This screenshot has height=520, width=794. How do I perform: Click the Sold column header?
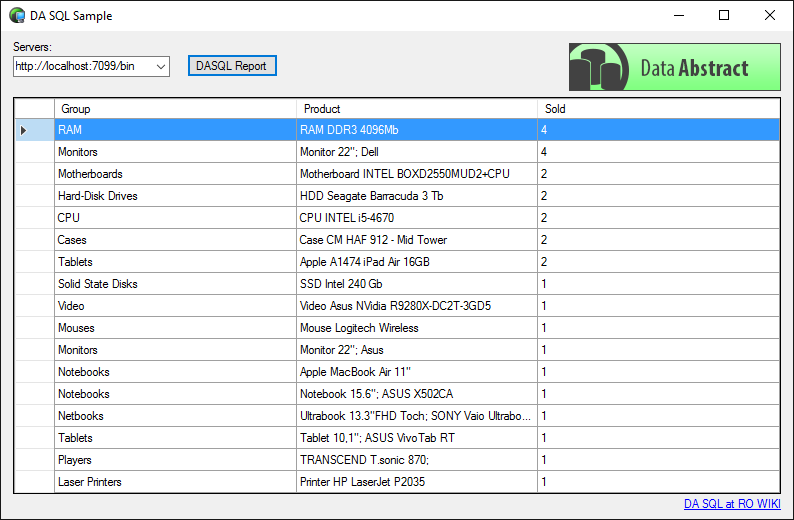[657, 109]
